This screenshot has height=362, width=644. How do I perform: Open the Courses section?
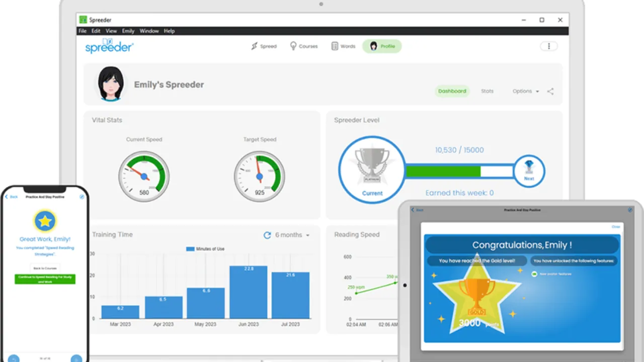[304, 46]
